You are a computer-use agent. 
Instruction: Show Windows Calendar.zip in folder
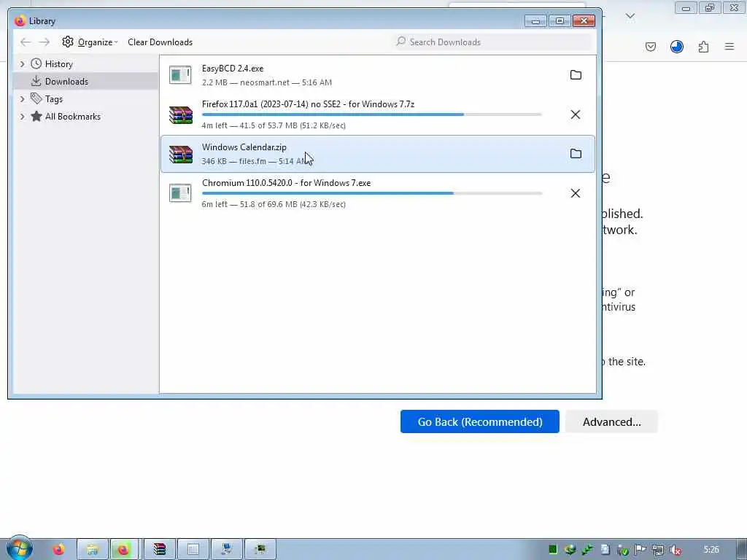[x=576, y=153]
